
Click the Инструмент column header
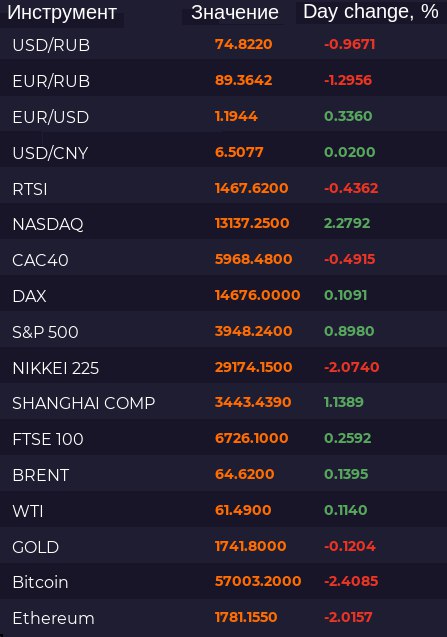[x=62, y=13]
